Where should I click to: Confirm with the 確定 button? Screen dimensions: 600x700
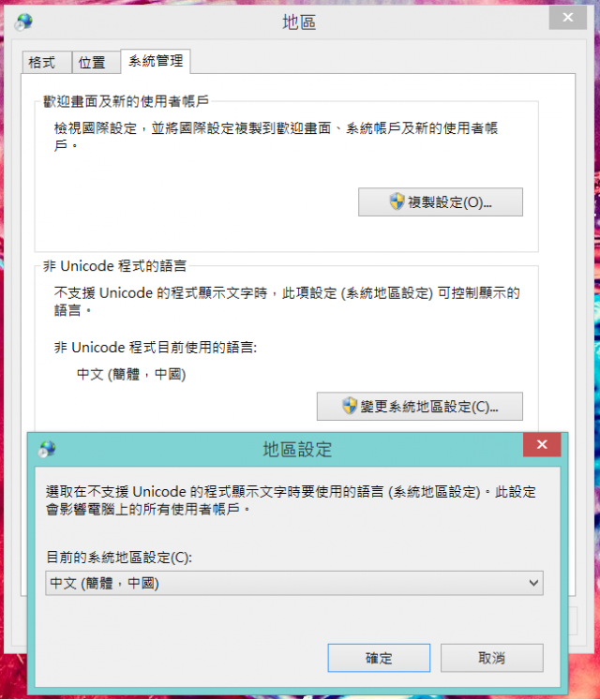click(379, 658)
